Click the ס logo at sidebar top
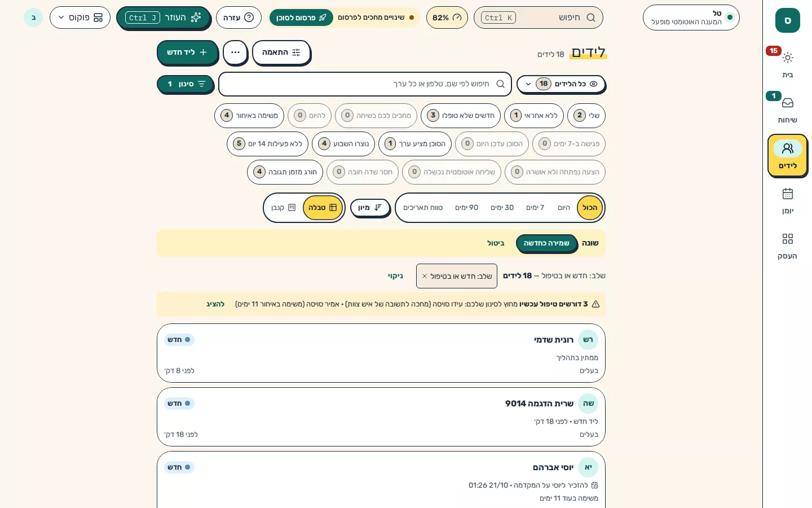 (787, 21)
